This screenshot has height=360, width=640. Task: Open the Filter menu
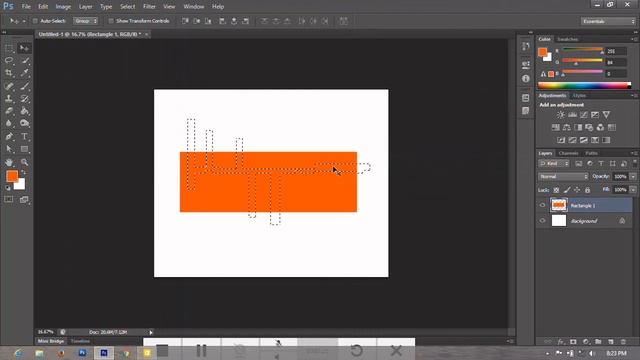click(149, 7)
